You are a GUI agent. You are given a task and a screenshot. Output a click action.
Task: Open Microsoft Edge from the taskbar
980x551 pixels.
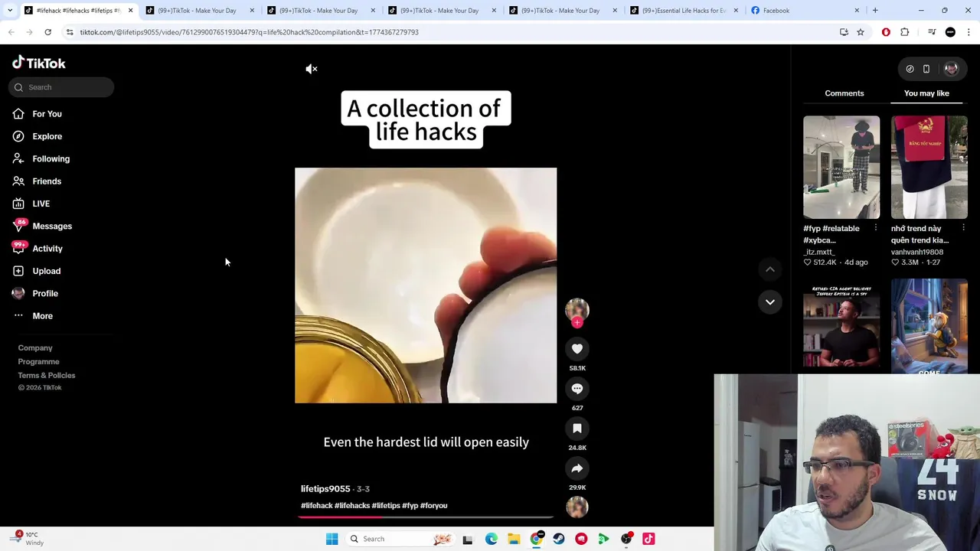pos(491,539)
